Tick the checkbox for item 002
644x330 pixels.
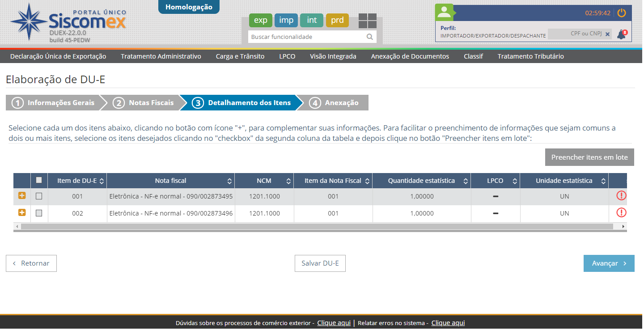[x=39, y=213]
